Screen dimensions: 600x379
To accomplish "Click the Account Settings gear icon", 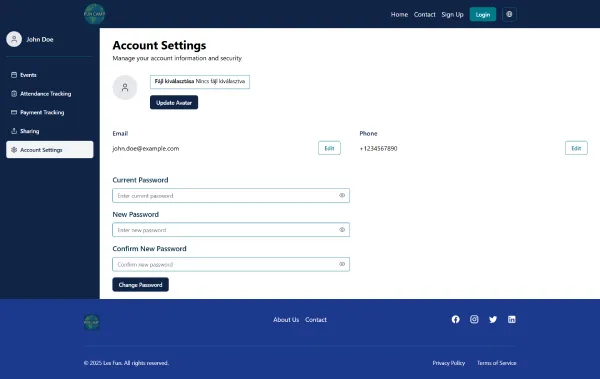I will coord(14,150).
